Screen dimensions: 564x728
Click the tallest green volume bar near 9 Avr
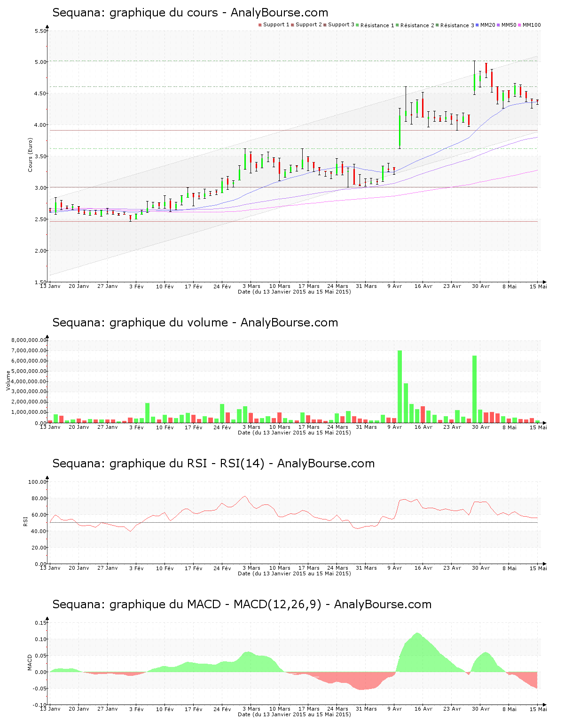coord(400,387)
